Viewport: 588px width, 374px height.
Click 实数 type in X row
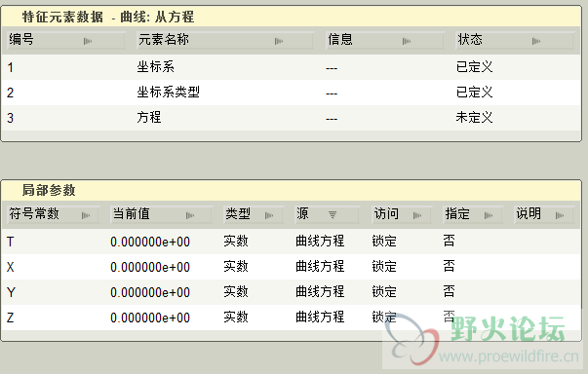pyautogui.click(x=236, y=266)
